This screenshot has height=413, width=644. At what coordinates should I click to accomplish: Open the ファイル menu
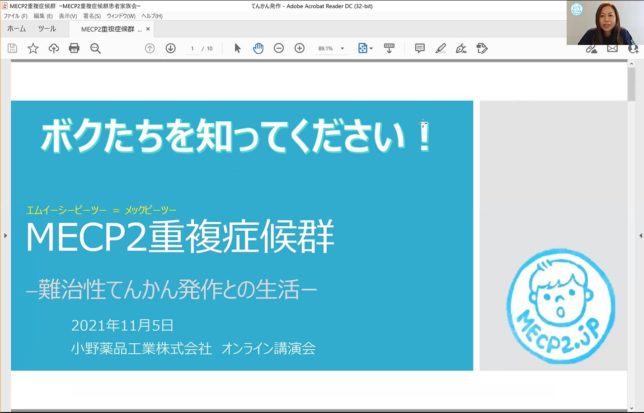[15, 16]
